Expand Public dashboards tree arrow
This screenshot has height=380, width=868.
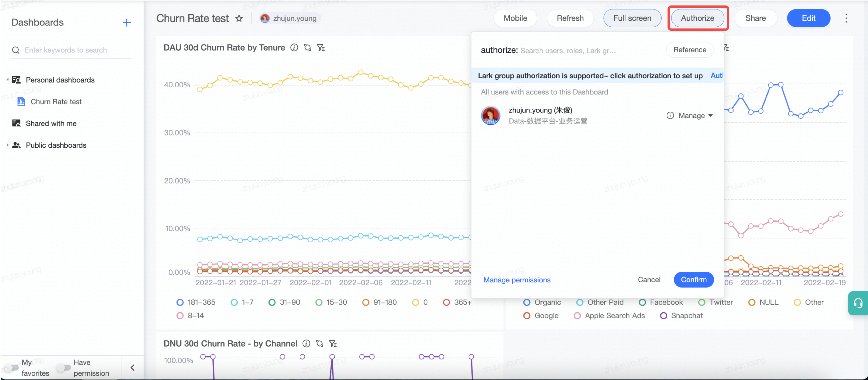7,145
